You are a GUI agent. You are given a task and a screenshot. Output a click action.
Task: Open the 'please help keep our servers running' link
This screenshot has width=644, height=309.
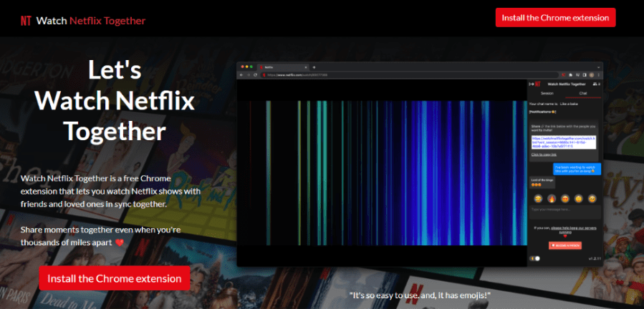coord(575,230)
